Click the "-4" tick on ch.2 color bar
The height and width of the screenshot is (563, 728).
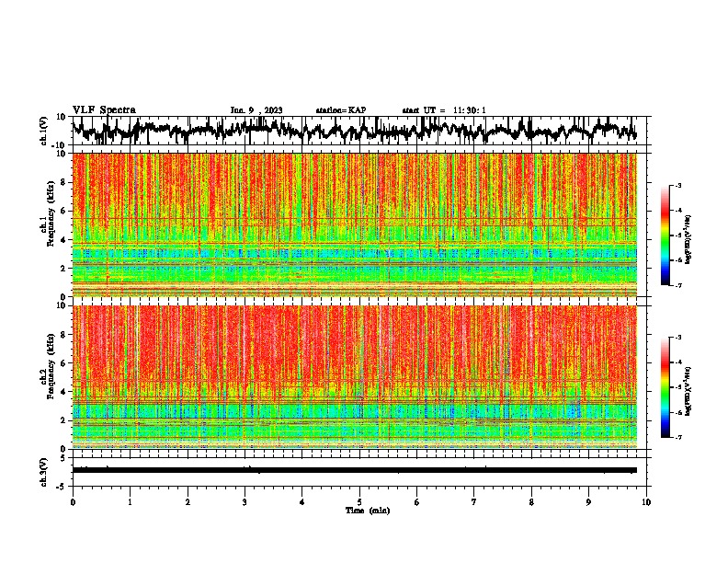pyautogui.click(x=678, y=362)
